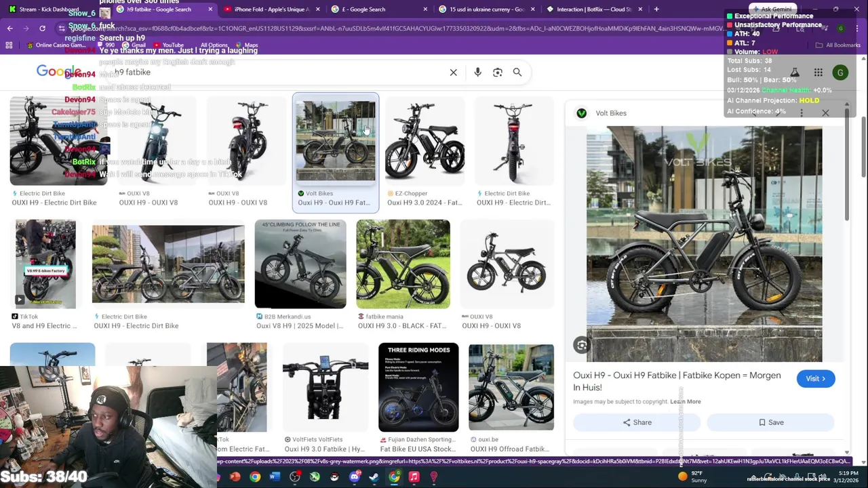
Task: Close the Volt Bikes image preview panel
Action: pos(825,113)
